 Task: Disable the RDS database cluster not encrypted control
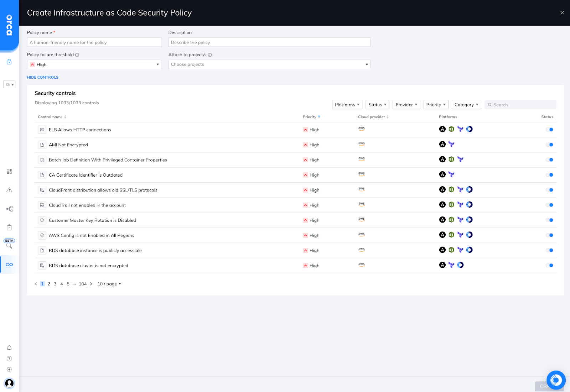[550, 265]
